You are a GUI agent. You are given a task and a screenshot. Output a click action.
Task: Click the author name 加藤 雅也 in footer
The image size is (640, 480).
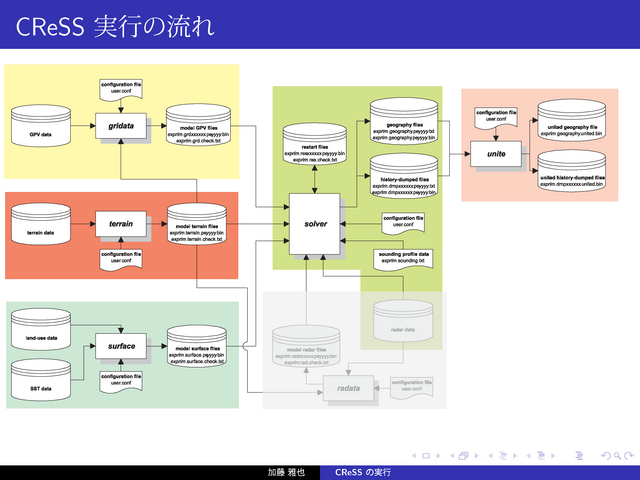(x=286, y=472)
